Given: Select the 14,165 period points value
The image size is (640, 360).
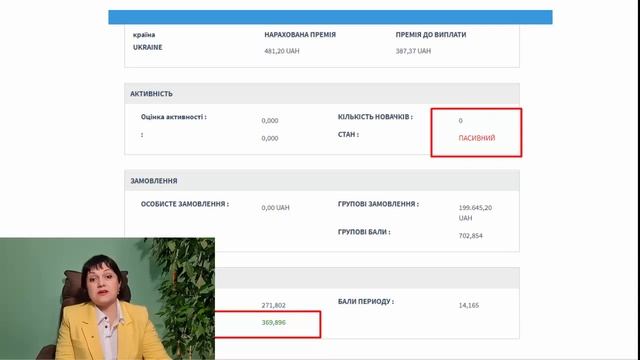Looking at the screenshot, I should coord(469,305).
